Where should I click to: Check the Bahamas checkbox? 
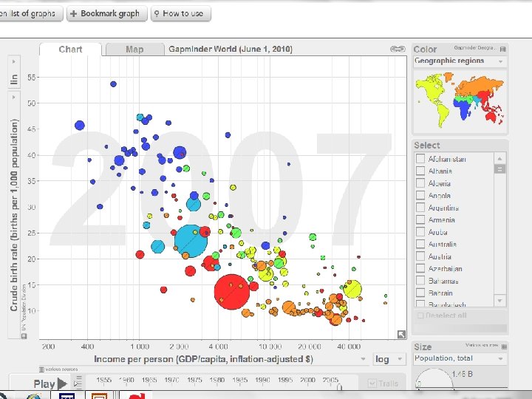(420, 281)
